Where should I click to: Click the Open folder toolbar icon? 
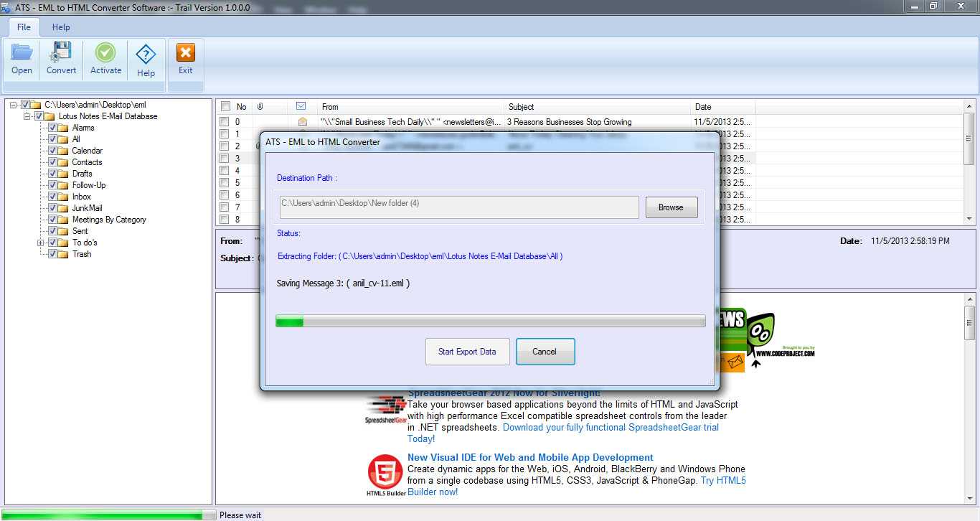pyautogui.click(x=22, y=52)
